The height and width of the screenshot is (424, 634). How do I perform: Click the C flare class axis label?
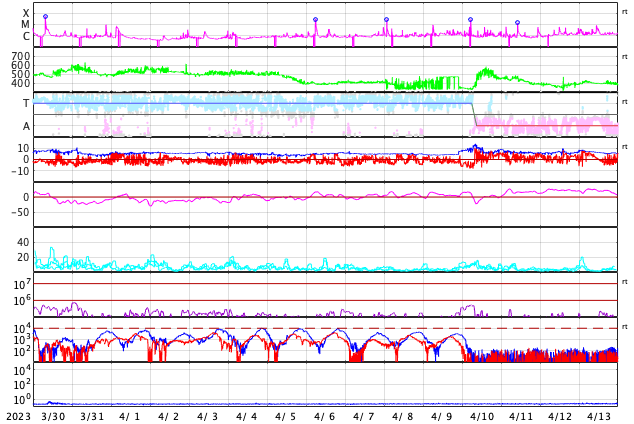(x=26, y=36)
